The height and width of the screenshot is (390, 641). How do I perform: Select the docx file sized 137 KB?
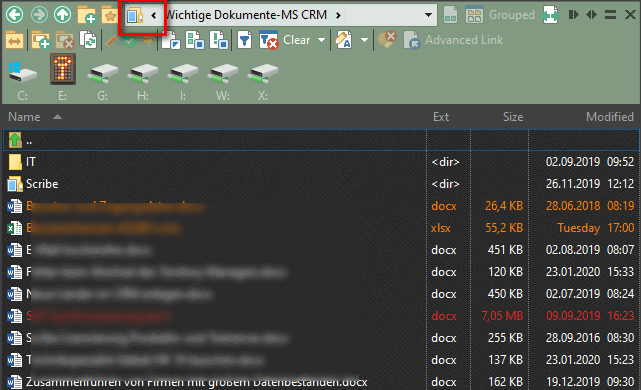[321, 360]
